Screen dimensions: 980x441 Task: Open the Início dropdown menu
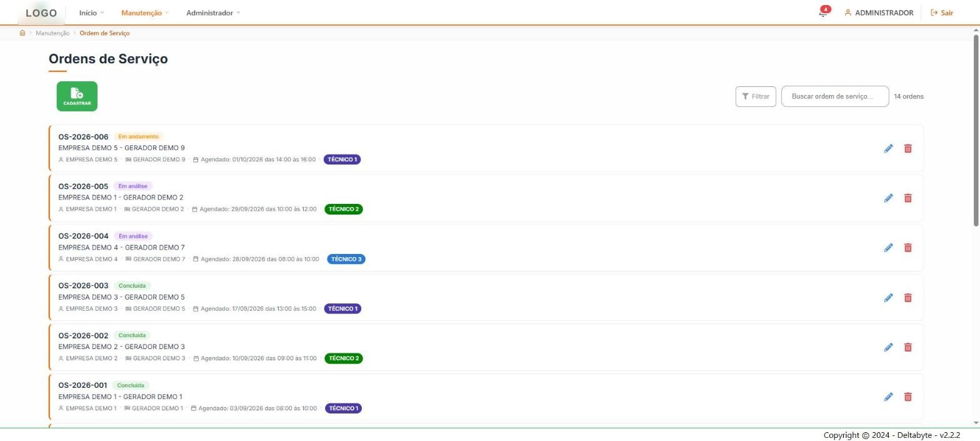tap(91, 13)
